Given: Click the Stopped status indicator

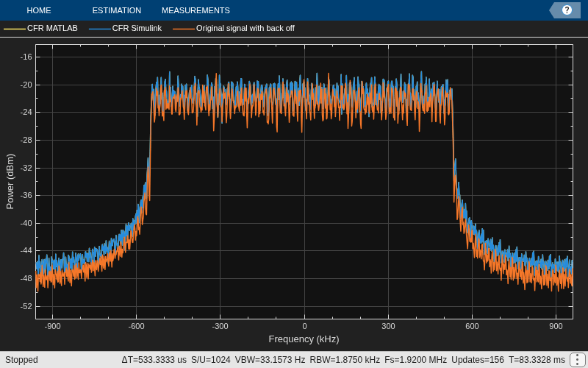Looking at the screenshot, I should [x=21, y=360].
